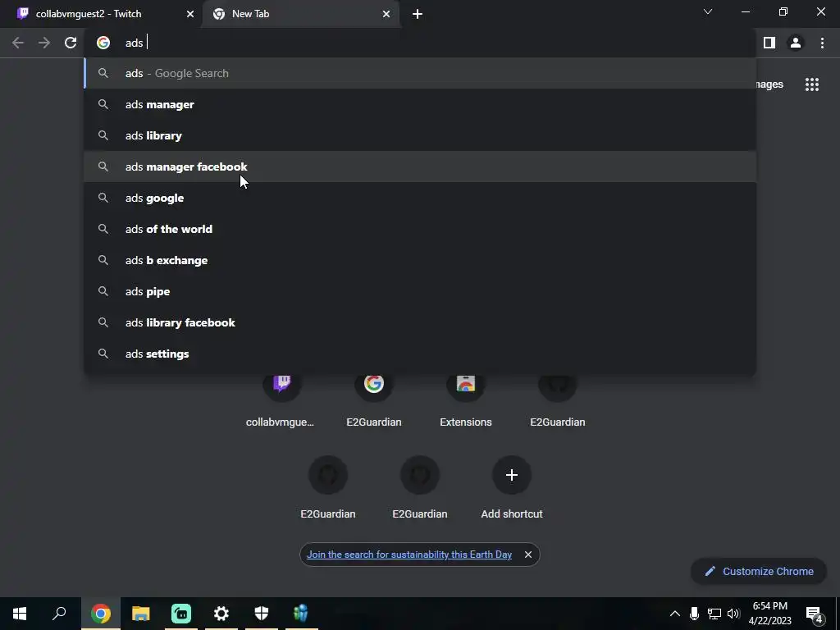Dismiss the Earth Day promo banner
Viewport: 840px width, 630px height.
(x=528, y=555)
